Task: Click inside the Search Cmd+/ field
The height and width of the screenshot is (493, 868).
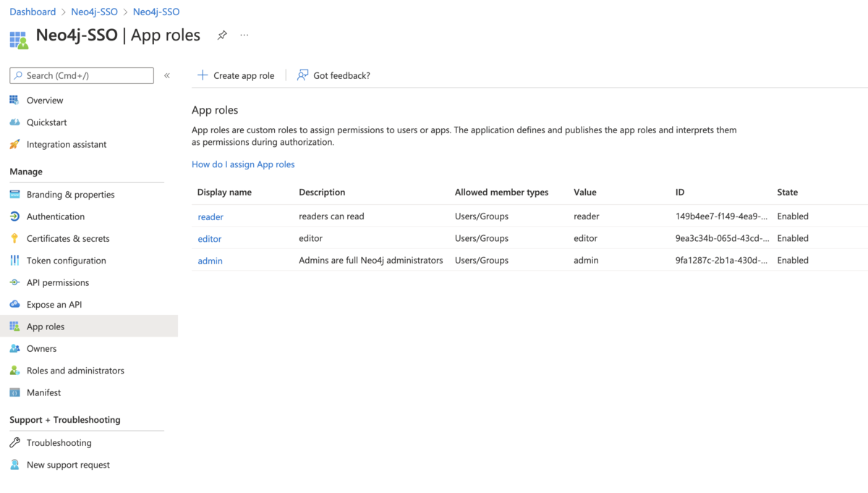Action: click(81, 75)
